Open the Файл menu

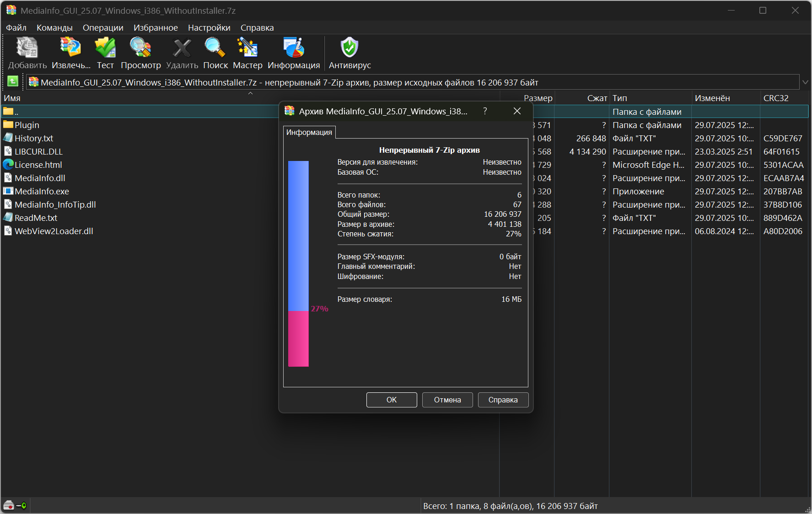pyautogui.click(x=16, y=27)
